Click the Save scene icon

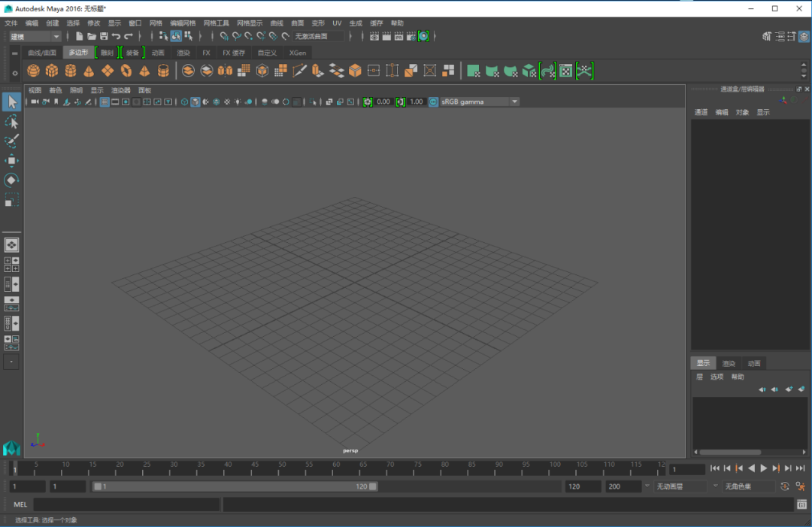(x=104, y=36)
